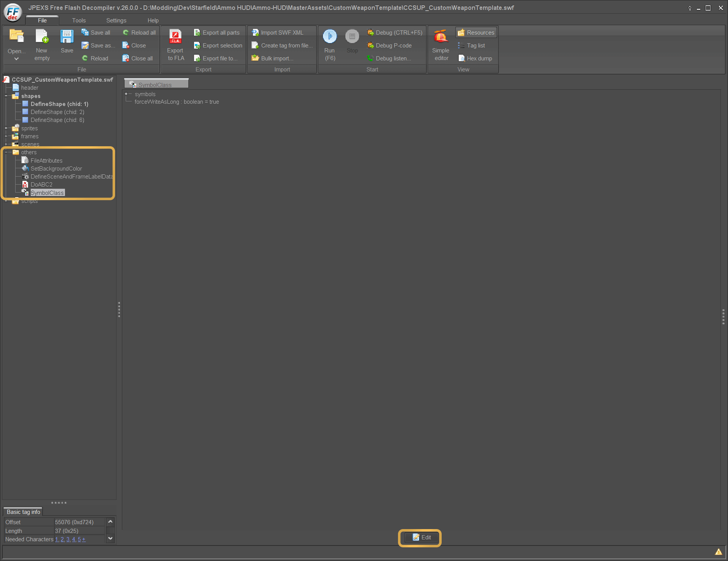Viewport: 728px width, 561px height.
Task: Open needed character link 5
Action: (79, 539)
